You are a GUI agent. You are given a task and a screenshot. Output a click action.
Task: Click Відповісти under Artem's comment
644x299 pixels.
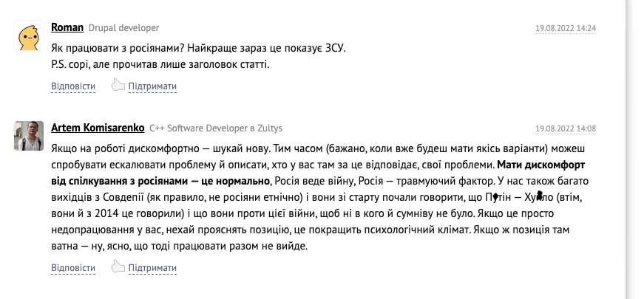click(73, 268)
